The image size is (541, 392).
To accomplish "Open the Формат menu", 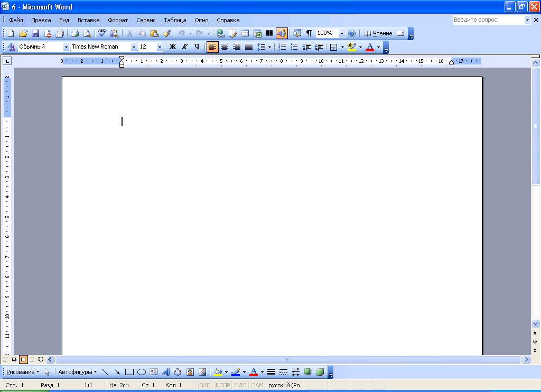I will [118, 20].
